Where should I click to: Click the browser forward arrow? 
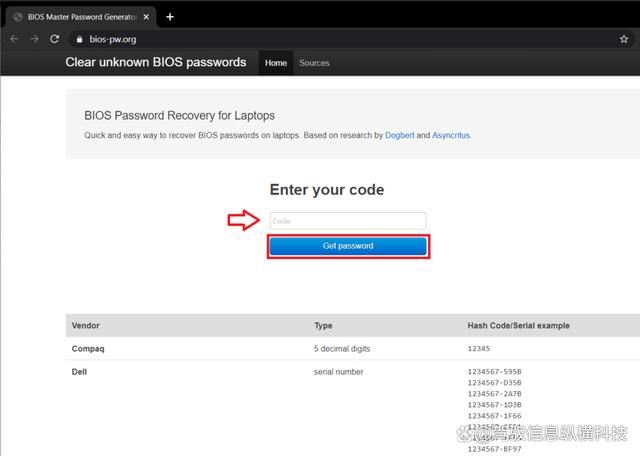[x=34, y=39]
